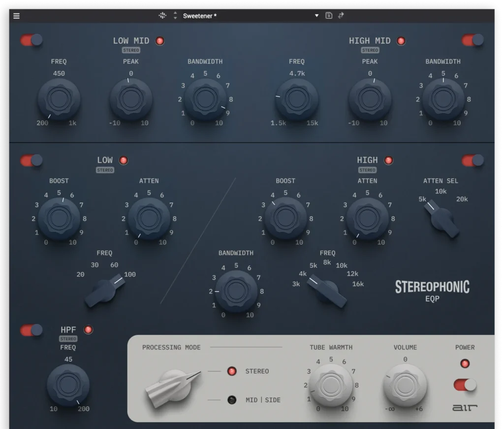Click the VOLUME knob
Viewport: 504px width, 429px height.
coord(406,385)
